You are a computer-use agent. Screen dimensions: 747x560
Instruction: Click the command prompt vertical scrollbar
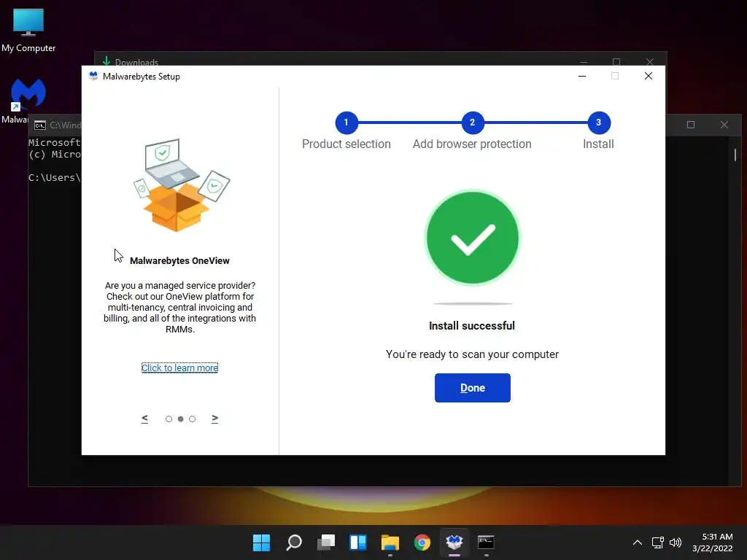coord(735,155)
